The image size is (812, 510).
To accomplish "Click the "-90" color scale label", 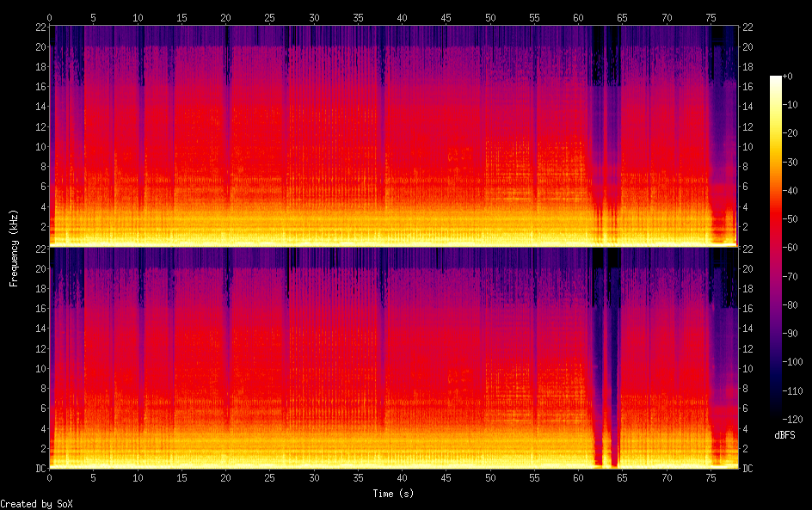I will (x=790, y=334).
